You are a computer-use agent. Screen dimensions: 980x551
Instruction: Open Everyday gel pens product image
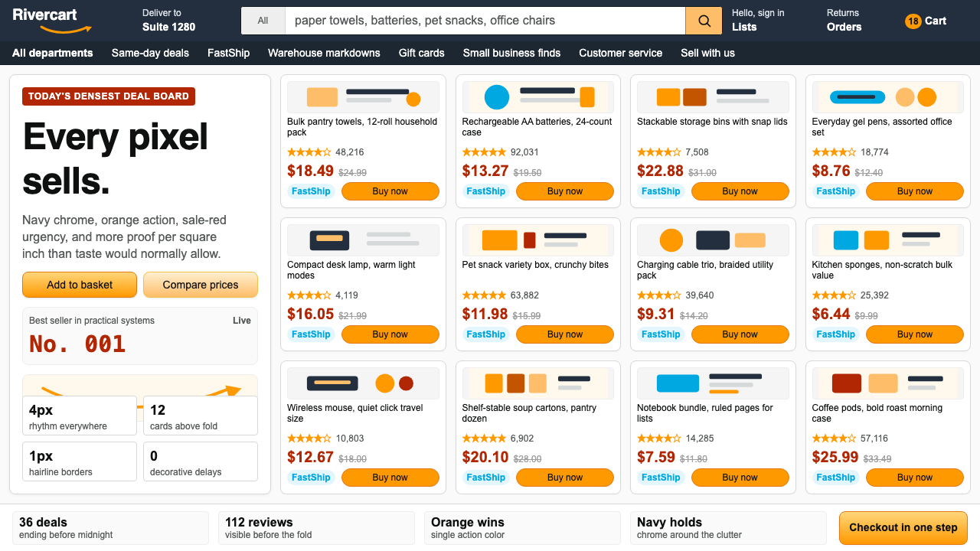point(888,97)
